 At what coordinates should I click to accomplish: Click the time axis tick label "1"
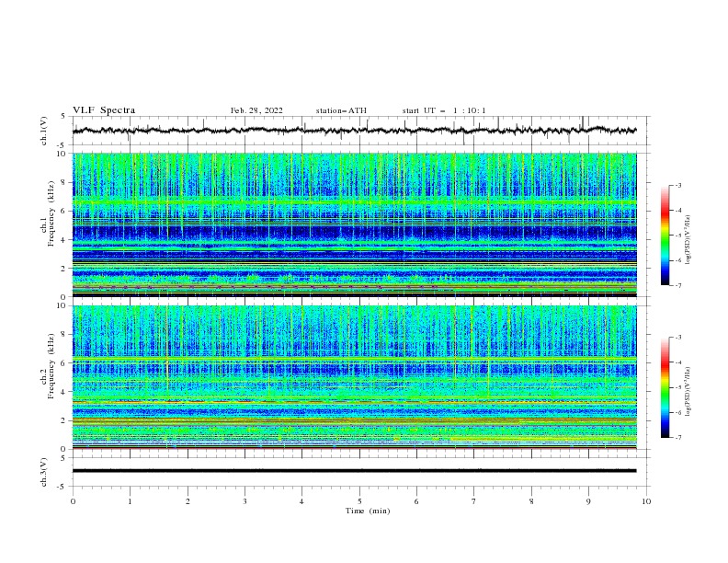130,501
